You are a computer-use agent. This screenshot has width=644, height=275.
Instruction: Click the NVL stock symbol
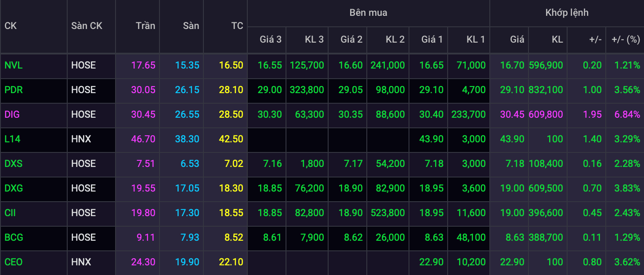click(14, 65)
